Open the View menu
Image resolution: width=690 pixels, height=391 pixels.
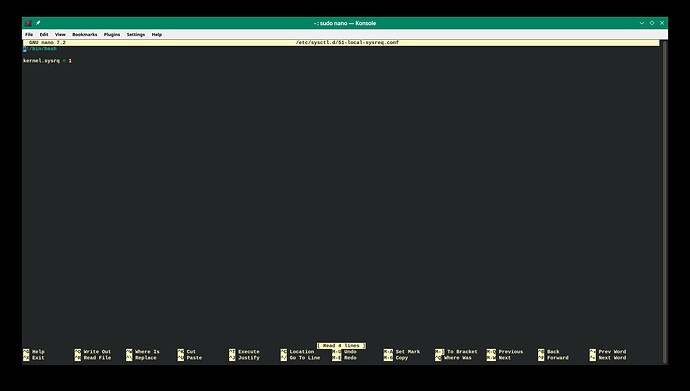tap(60, 34)
